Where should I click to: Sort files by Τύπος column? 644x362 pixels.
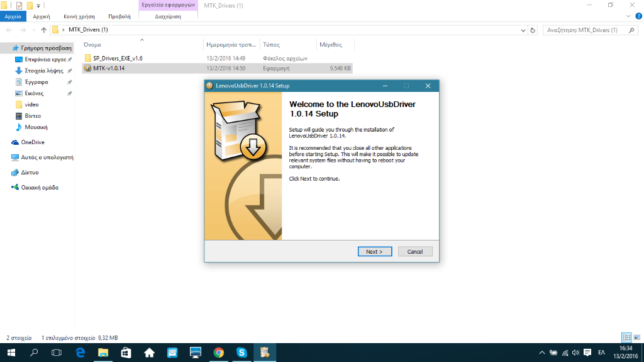point(272,45)
